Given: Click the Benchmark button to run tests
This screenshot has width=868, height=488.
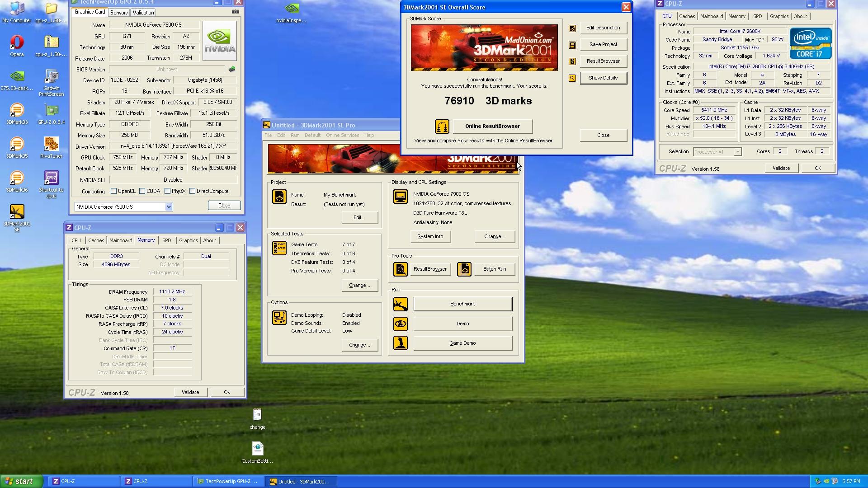Looking at the screenshot, I should (462, 304).
